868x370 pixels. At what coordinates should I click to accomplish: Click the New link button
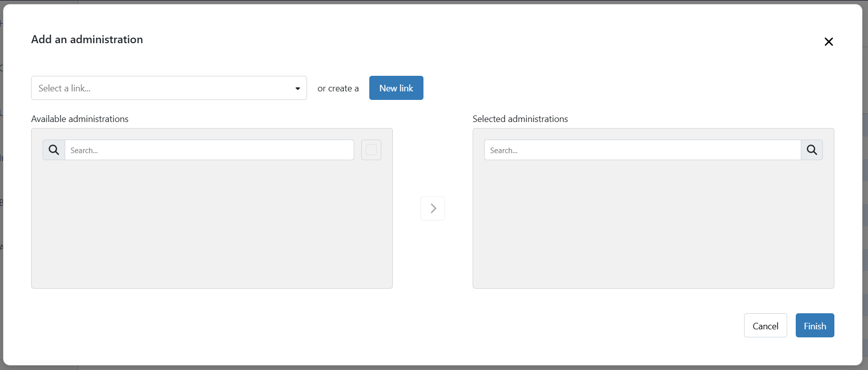[x=396, y=88]
